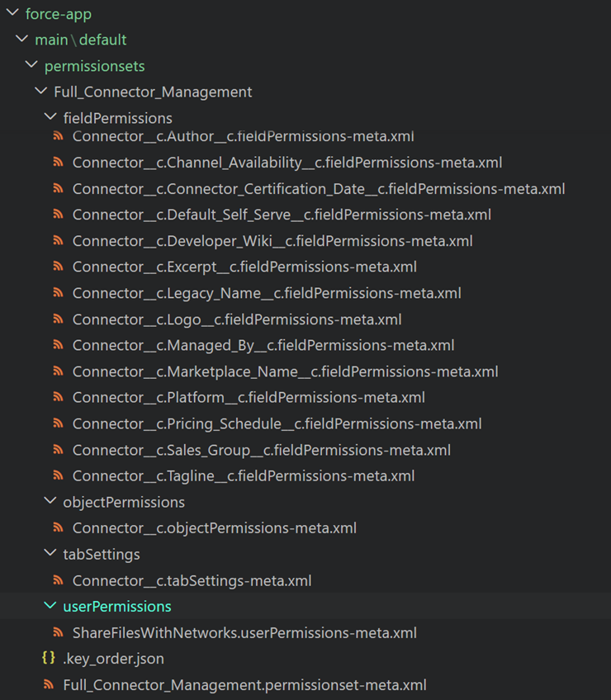The image size is (611, 700).
Task: Click XML icon of Tagline__c file
Action: coord(58,475)
